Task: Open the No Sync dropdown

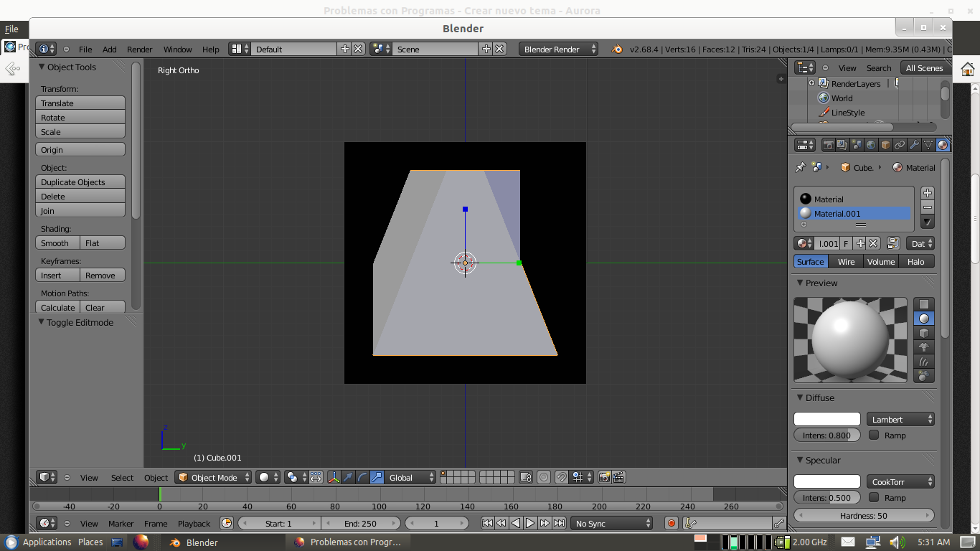Action: [x=612, y=523]
